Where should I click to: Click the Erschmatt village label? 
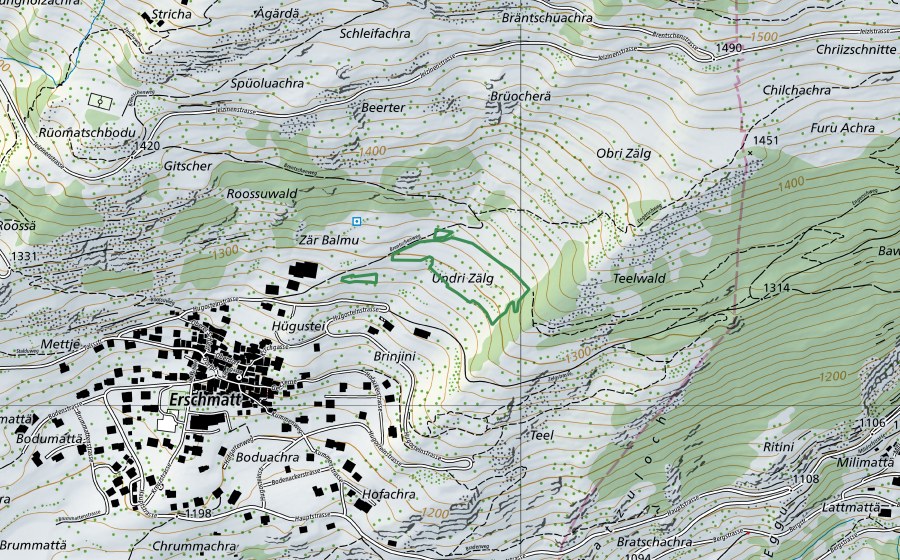pyautogui.click(x=204, y=399)
